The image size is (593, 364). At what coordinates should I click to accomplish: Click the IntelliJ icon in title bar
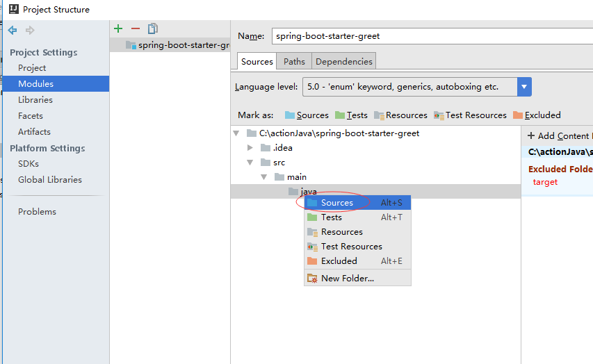pos(14,9)
